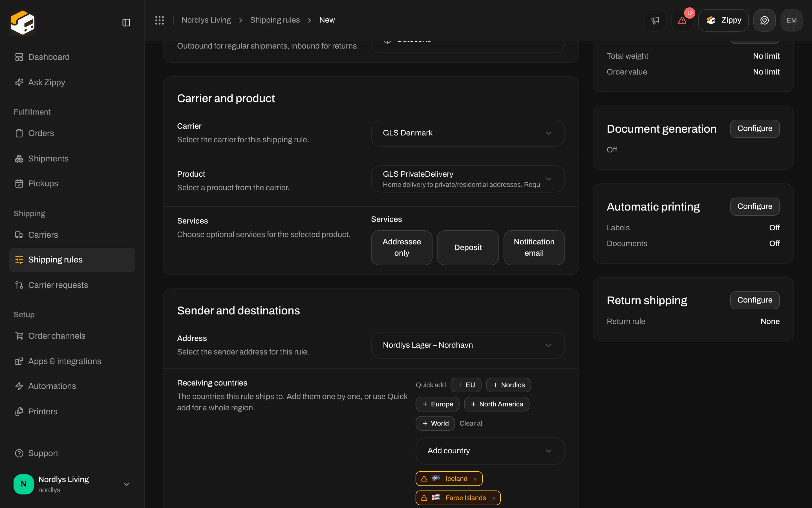Viewport: 812px width, 508px height.
Task: Open the chat support bubble icon
Action: point(764,20)
